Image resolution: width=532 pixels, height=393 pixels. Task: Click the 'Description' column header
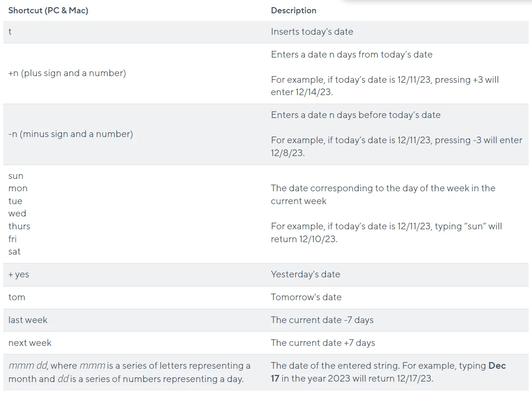click(293, 10)
